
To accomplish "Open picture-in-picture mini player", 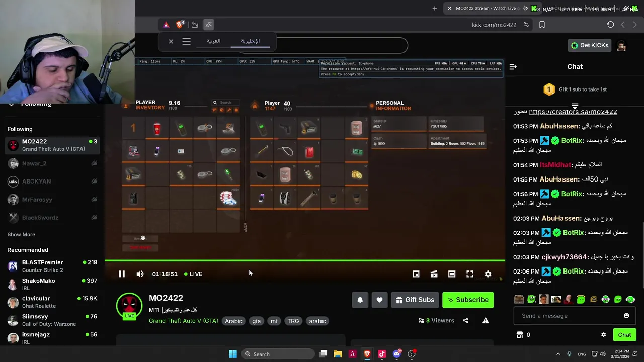I will pyautogui.click(x=416, y=274).
